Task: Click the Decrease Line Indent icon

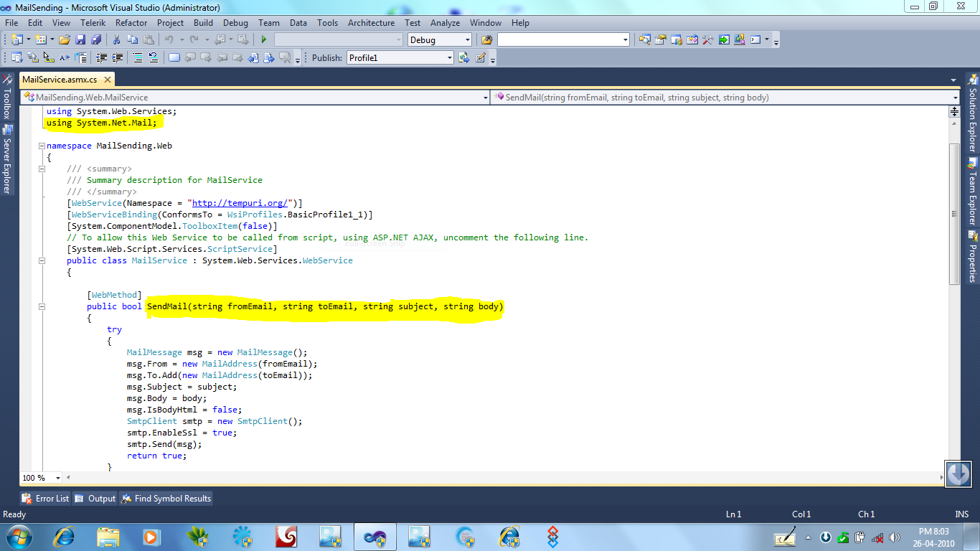Action: point(101,58)
